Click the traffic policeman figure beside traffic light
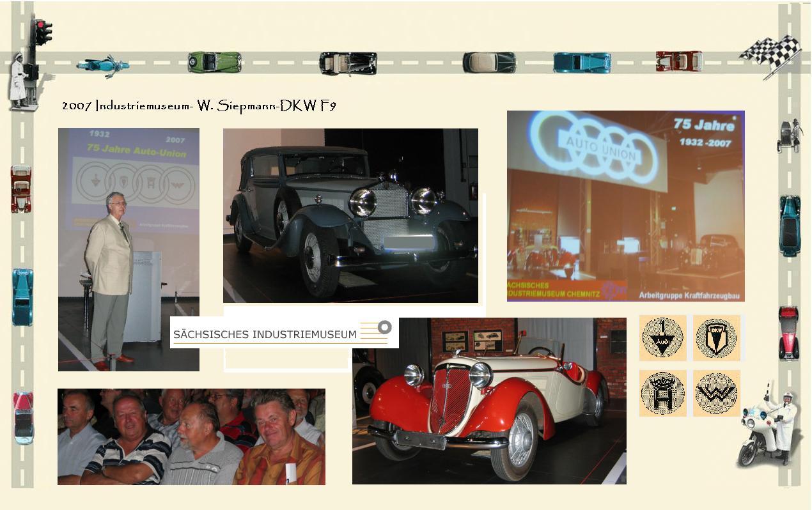This screenshot has width=812, height=510. (19, 82)
